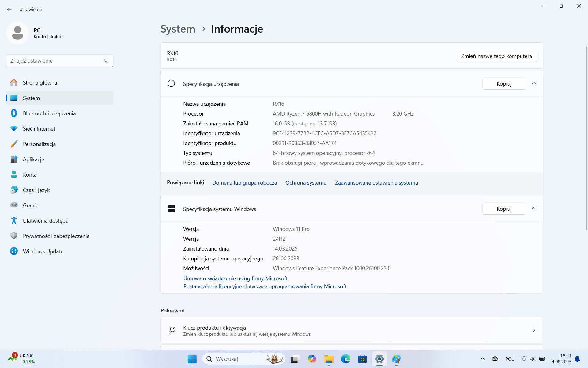Open Umowa o świadczenie usług firmy Microsoft
Screen dimensions: 588x368
click(235, 278)
